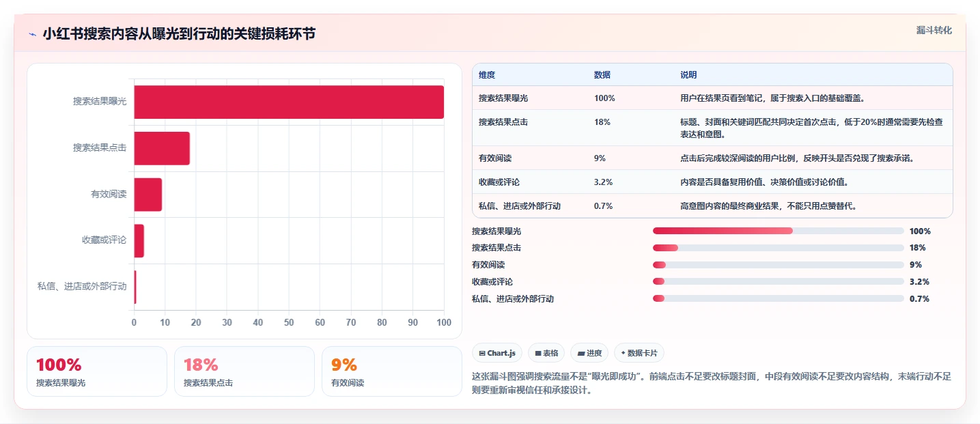Click the 搜索结果点击 progress bar at 18%
This screenshot has height=424, width=980.
coord(779,248)
